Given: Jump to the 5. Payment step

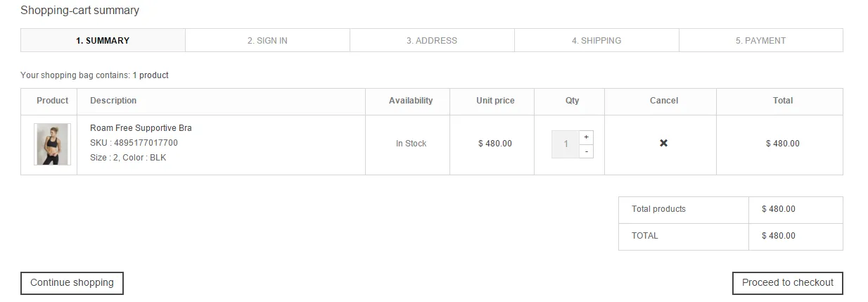Looking at the screenshot, I should (760, 40).
